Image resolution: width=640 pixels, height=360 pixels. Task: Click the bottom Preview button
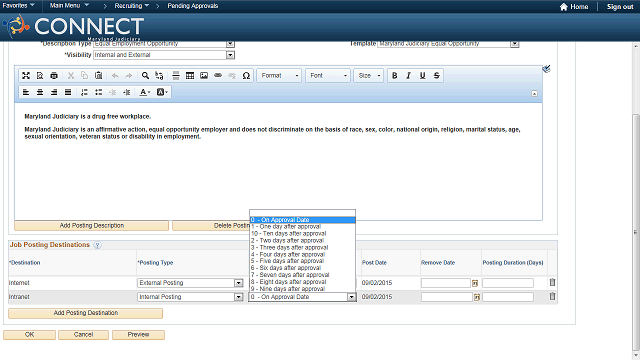click(138, 335)
